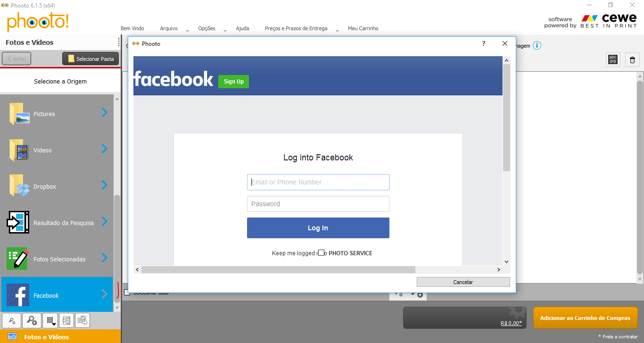Screen dimensions: 644x343
Task: Open the Dropbox folder source
Action: pos(57,186)
